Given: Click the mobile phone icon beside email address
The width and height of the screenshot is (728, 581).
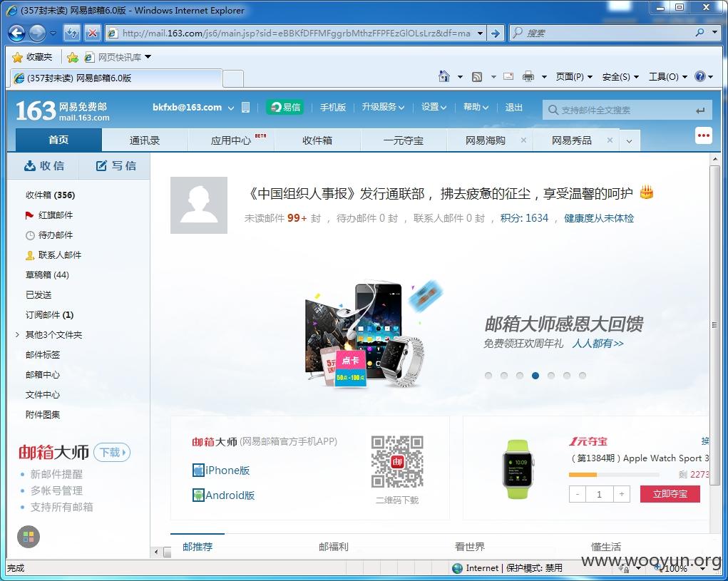Looking at the screenshot, I should tap(245, 107).
